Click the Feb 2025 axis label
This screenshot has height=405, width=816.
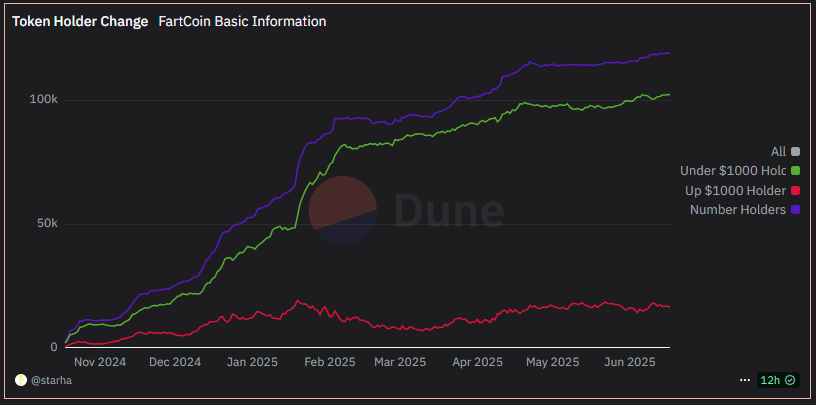330,362
